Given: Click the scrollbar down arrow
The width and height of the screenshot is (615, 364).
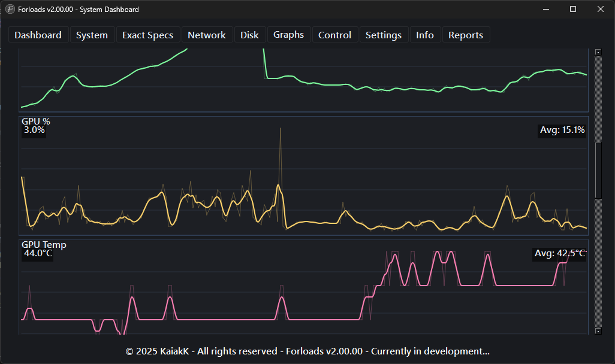Looking at the screenshot, I should (598, 330).
